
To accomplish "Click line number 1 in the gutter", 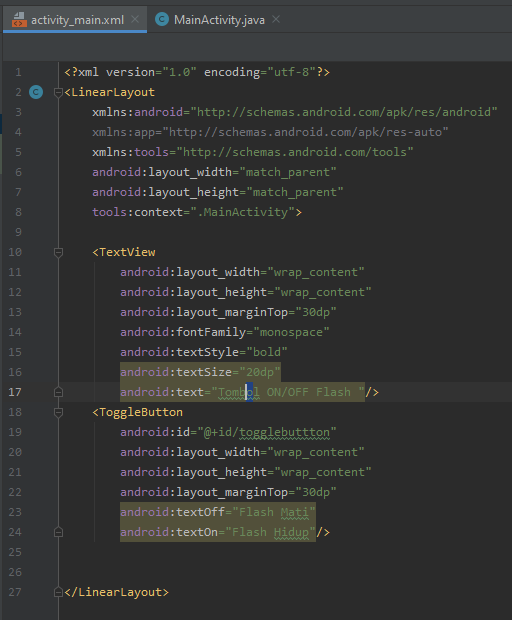I will (18, 72).
